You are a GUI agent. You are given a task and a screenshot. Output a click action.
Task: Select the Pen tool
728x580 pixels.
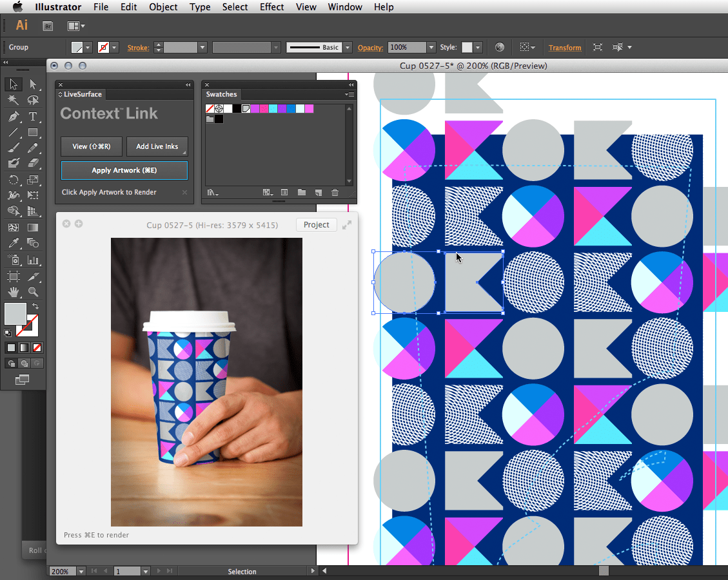(12, 117)
